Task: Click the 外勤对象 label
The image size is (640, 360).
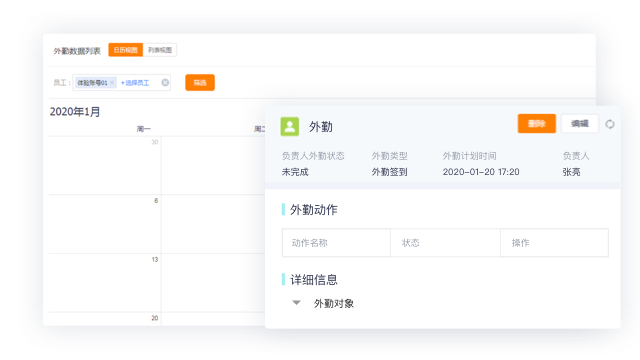Action: click(334, 303)
